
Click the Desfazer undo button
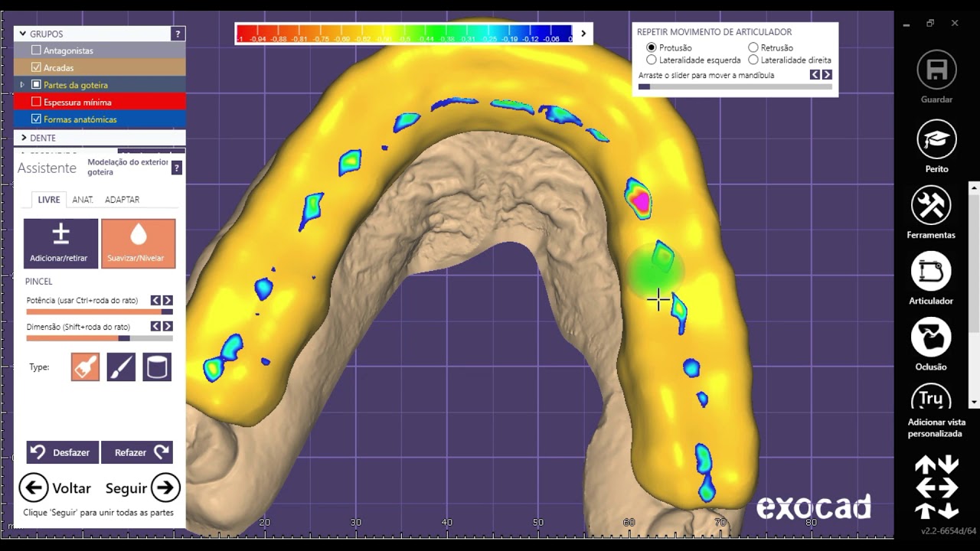pos(62,452)
